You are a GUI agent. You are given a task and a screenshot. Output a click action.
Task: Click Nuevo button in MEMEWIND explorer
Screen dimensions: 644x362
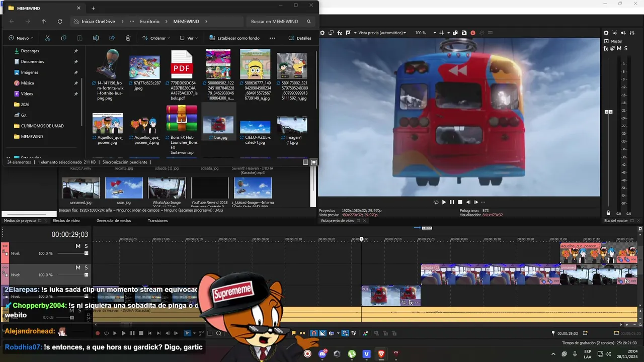click(21, 38)
